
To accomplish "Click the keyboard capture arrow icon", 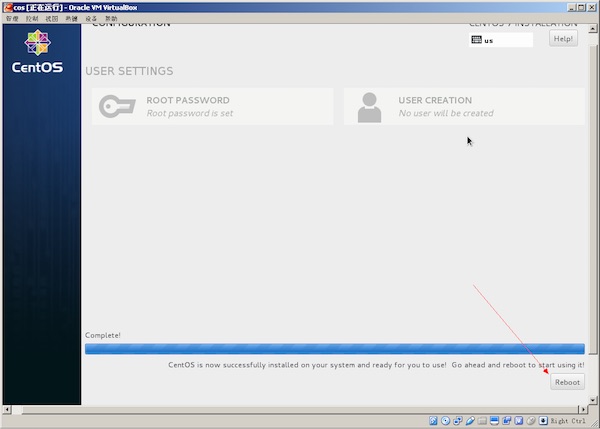I will click(543, 421).
